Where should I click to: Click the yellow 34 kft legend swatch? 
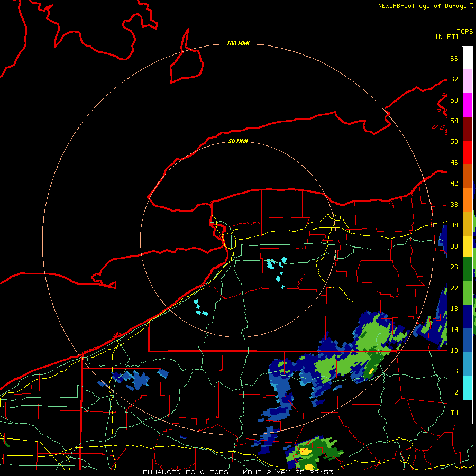(467, 246)
